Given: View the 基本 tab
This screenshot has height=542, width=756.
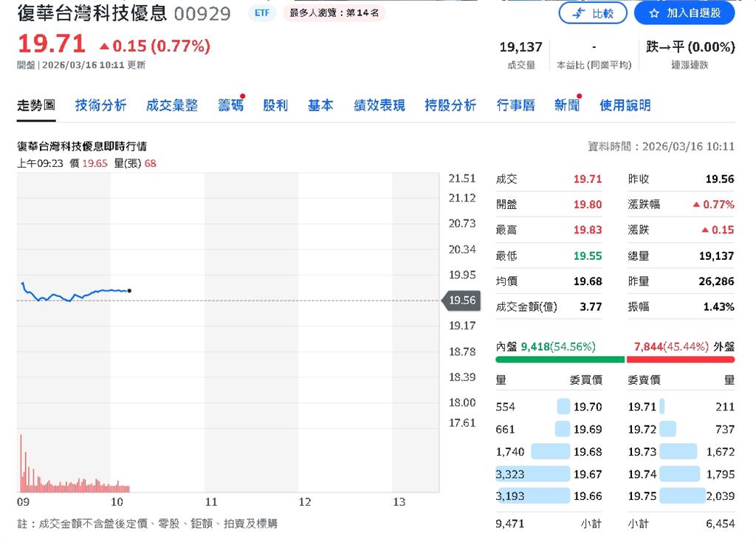Looking at the screenshot, I should (x=320, y=105).
